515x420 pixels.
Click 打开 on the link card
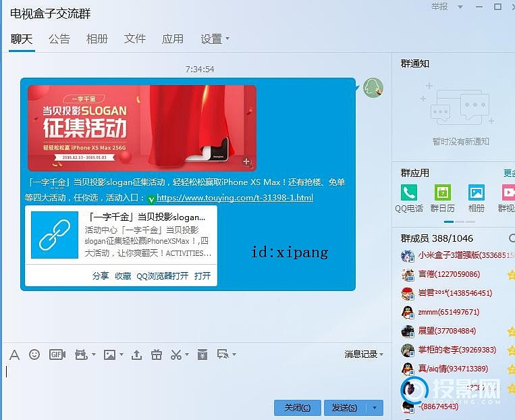(x=202, y=275)
